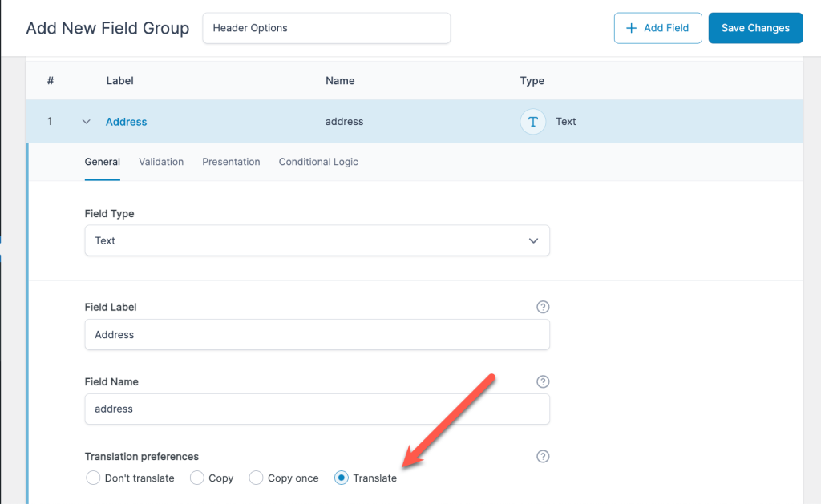Click the Type column header
The width and height of the screenshot is (821, 504).
click(x=532, y=81)
